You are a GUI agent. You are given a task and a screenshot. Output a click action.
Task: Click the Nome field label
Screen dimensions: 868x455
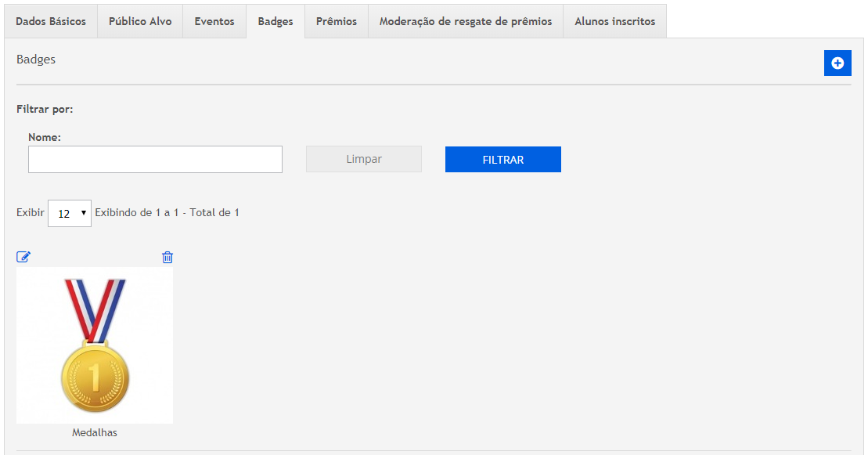(x=45, y=137)
